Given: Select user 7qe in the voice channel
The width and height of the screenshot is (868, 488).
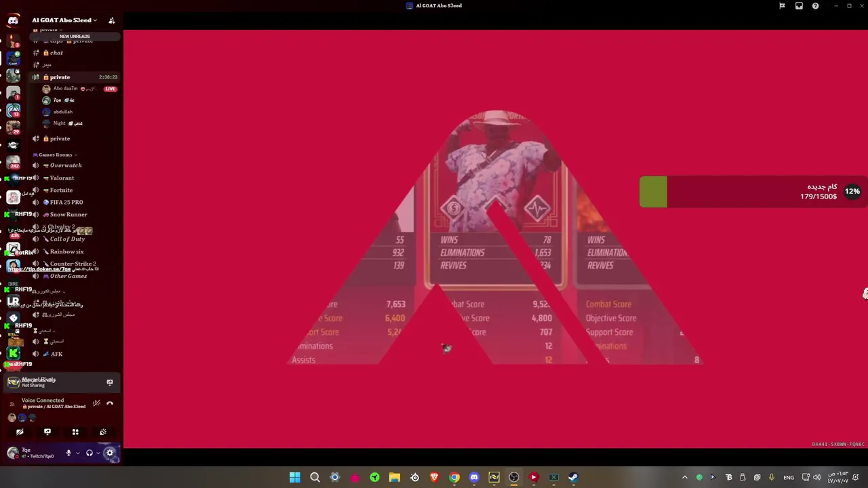Looking at the screenshot, I should coord(79,100).
